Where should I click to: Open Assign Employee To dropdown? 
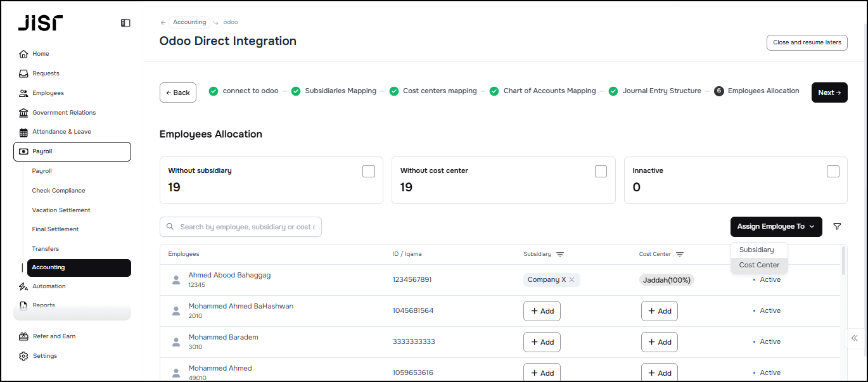pyautogui.click(x=775, y=227)
